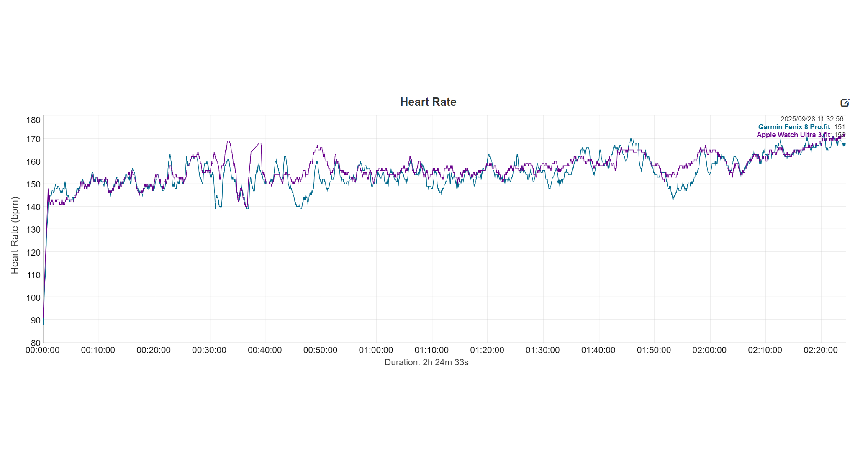Click the 180 y-axis tick label
Viewport: 868px width, 474px height.
coord(33,120)
